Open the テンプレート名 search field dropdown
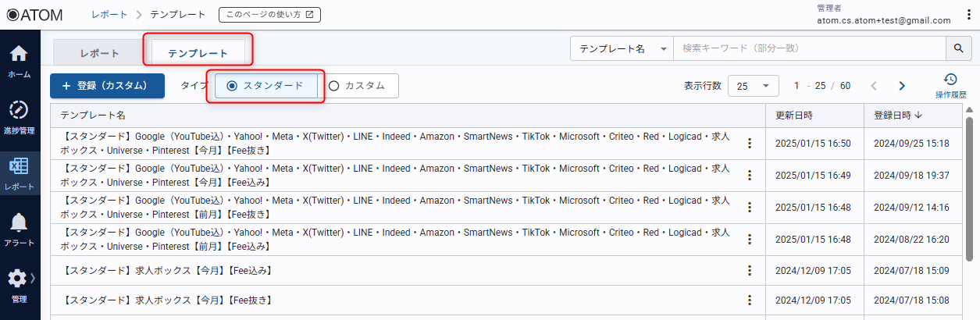 pyautogui.click(x=622, y=48)
